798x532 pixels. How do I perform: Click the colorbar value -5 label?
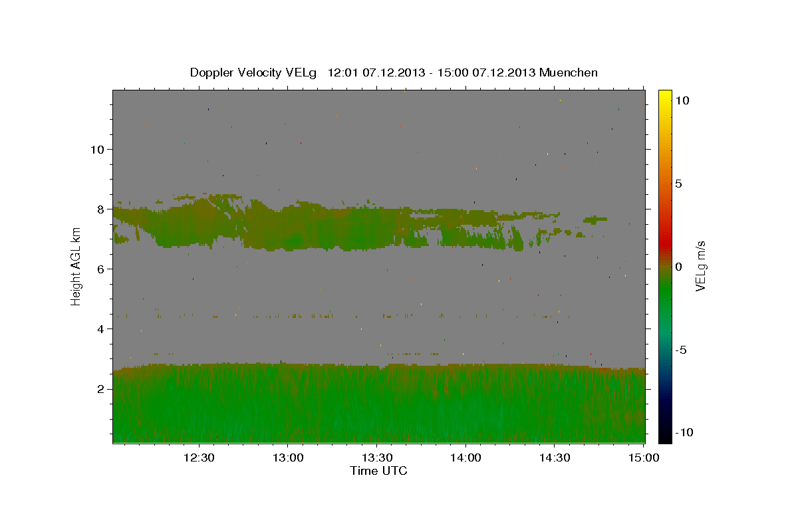tap(680, 350)
